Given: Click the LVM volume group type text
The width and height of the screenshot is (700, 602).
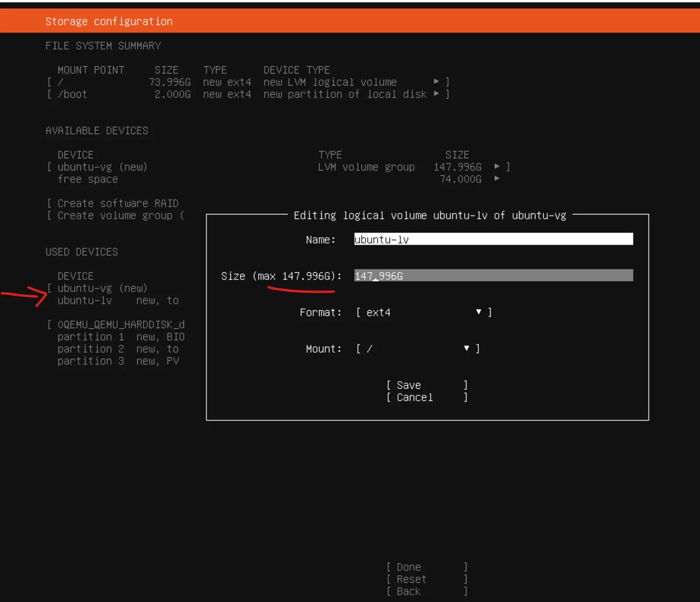Looking at the screenshot, I should pyautogui.click(x=366, y=167).
